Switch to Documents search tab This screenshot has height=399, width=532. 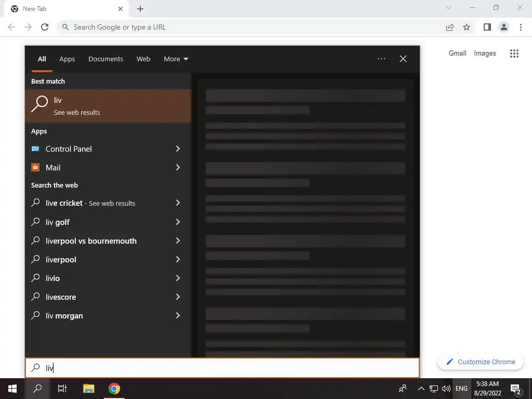[105, 59]
